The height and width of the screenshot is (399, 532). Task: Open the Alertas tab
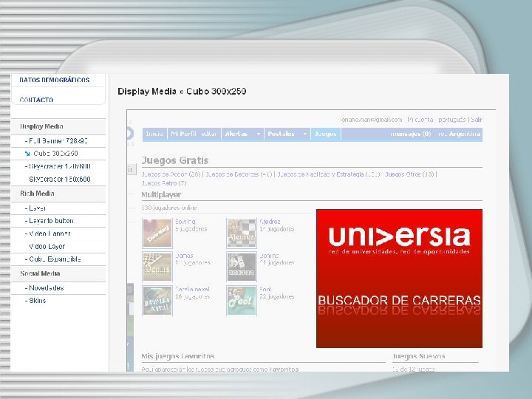[236, 134]
